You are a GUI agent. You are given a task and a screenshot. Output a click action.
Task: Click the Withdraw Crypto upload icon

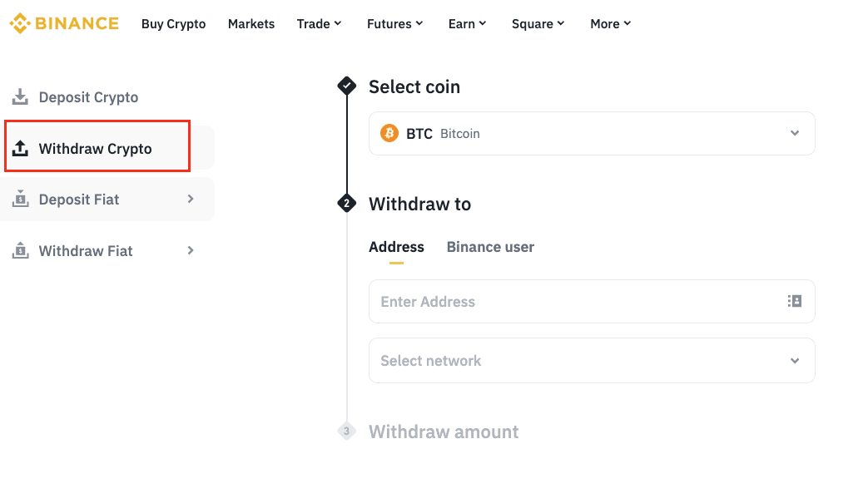pyautogui.click(x=21, y=148)
